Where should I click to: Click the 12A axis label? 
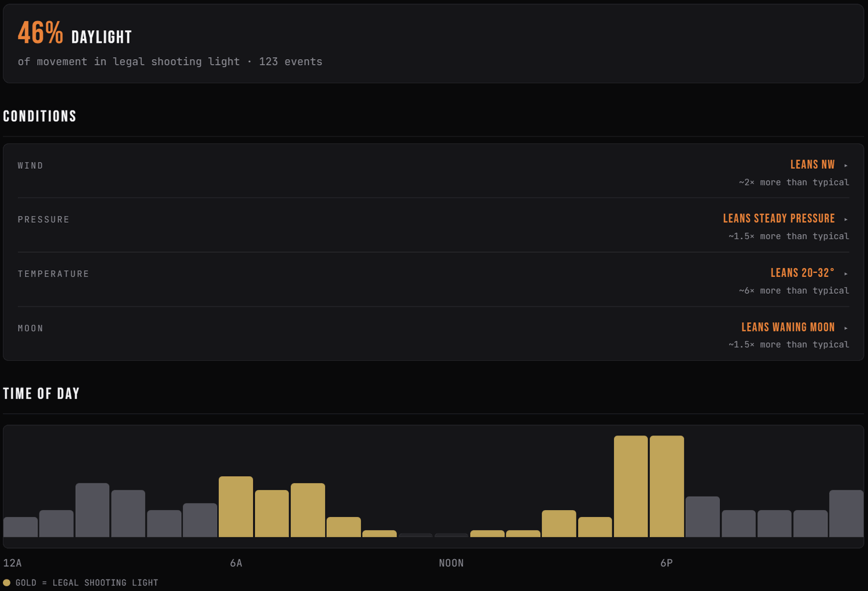pos(12,563)
